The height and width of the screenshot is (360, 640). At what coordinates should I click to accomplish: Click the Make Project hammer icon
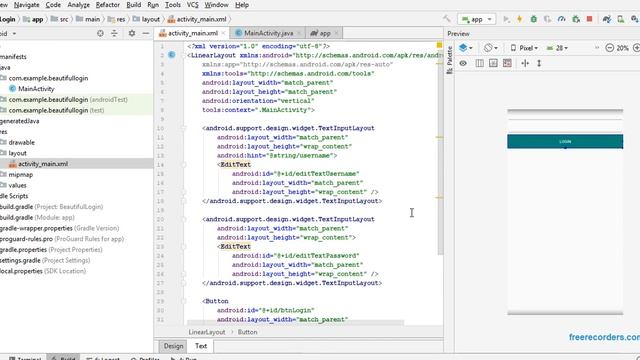coord(447,19)
